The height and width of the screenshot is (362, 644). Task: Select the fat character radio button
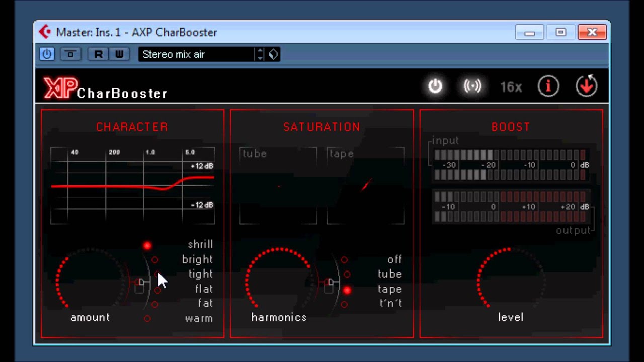[155, 304]
